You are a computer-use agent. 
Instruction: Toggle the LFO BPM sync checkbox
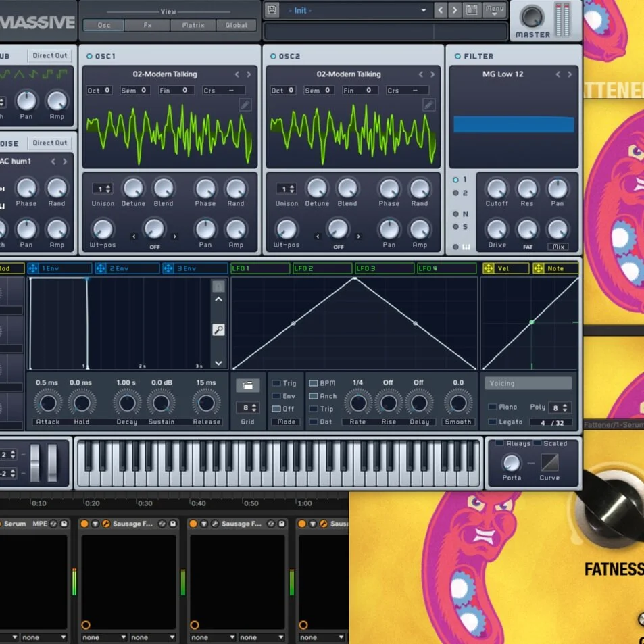[x=314, y=383]
